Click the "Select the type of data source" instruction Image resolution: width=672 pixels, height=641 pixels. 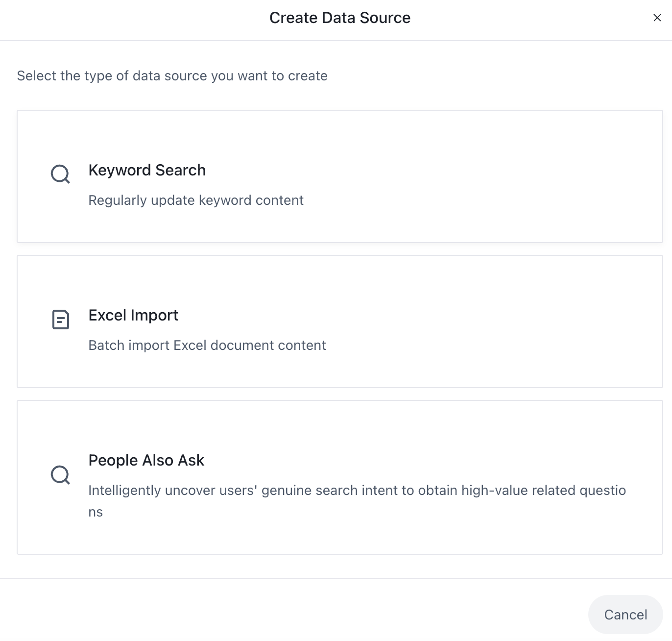pos(172,76)
